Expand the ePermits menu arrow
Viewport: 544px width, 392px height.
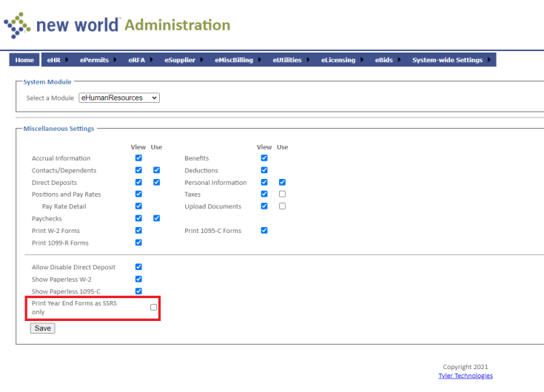tap(113, 60)
